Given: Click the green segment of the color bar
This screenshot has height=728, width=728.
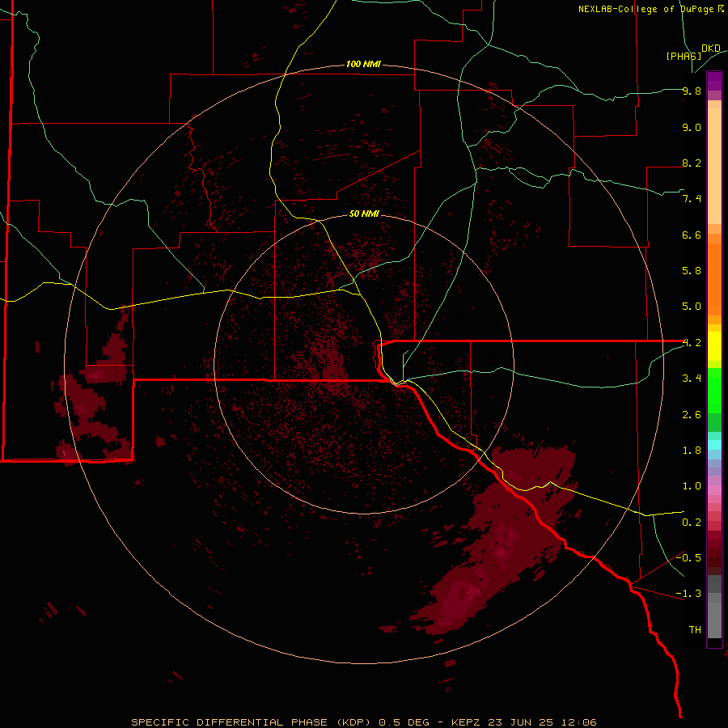Looking at the screenshot, I should point(714,392).
